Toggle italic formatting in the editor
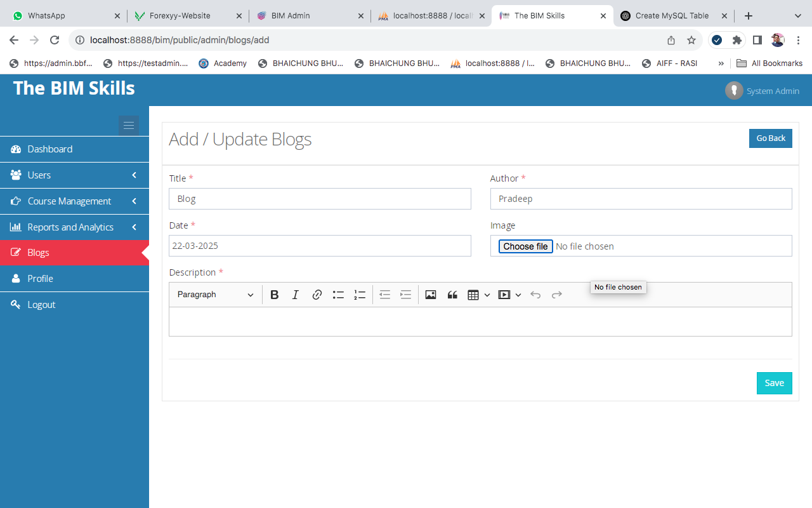 [x=296, y=295]
